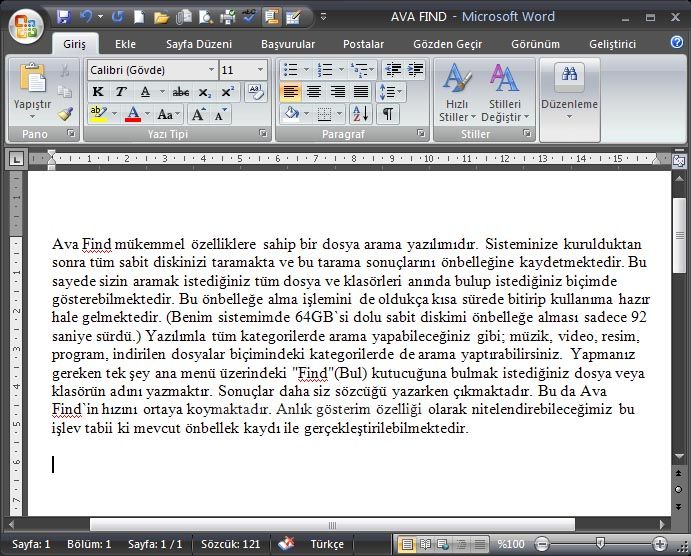This screenshot has height=556, width=691.
Task: Toggle strikethrough abc formatting
Action: pyautogui.click(x=181, y=92)
